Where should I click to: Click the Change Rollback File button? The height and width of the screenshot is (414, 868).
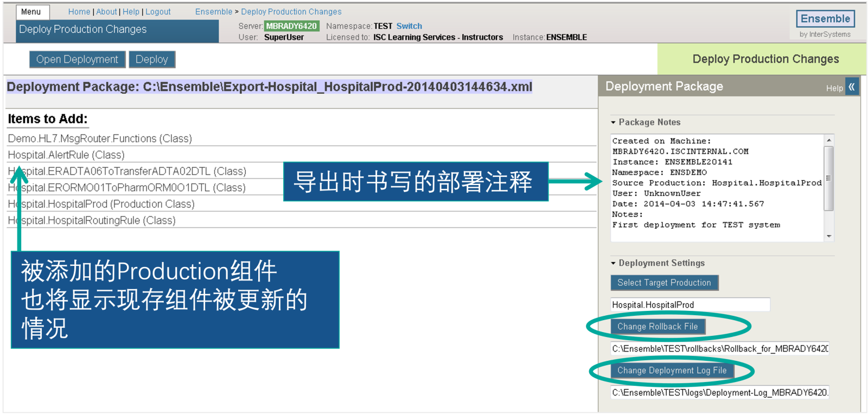(x=658, y=327)
